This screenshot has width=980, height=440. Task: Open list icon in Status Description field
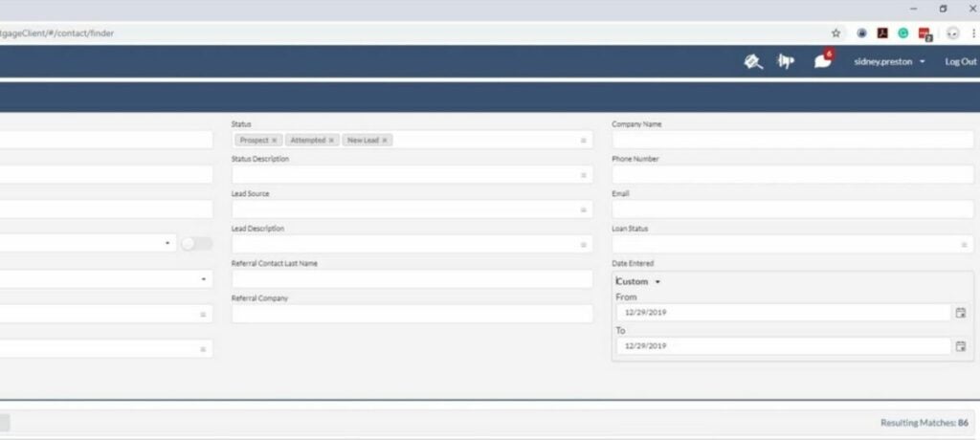(583, 176)
